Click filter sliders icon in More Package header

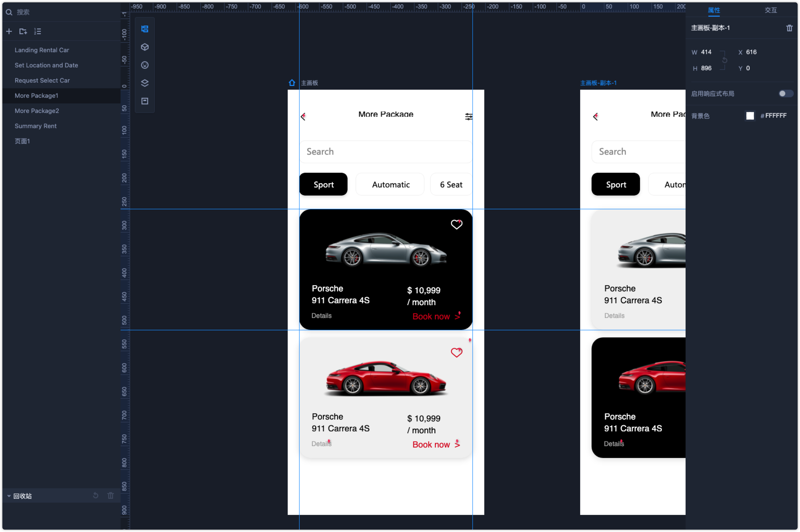(x=468, y=117)
